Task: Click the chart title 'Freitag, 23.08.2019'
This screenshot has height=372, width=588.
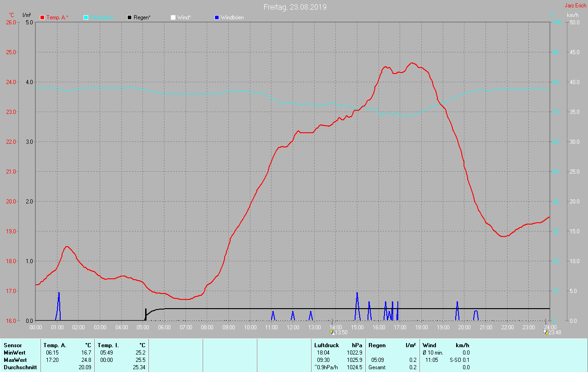Action: coord(295,7)
